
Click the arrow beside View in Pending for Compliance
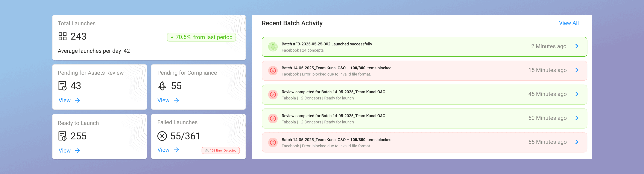(x=176, y=100)
